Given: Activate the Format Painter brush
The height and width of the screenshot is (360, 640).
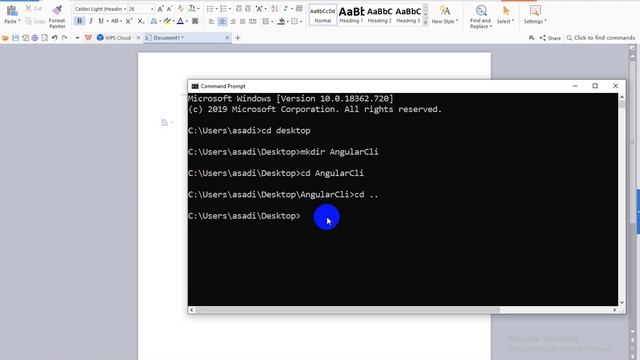Looking at the screenshot, I should [57, 10].
